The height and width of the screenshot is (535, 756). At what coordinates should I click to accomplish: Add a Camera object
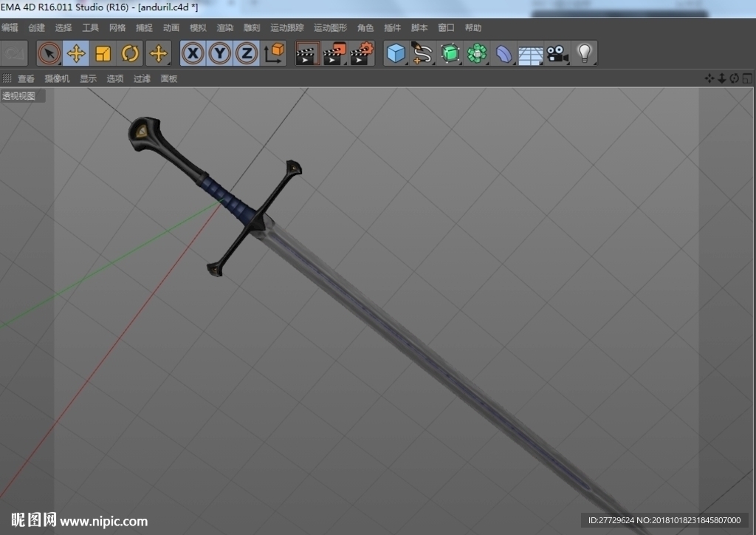[x=557, y=53]
